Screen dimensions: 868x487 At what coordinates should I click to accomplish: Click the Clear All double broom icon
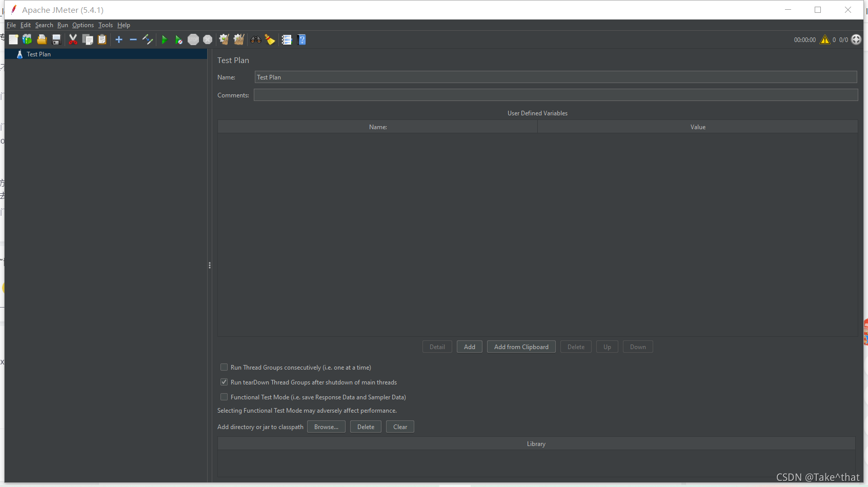[239, 39]
